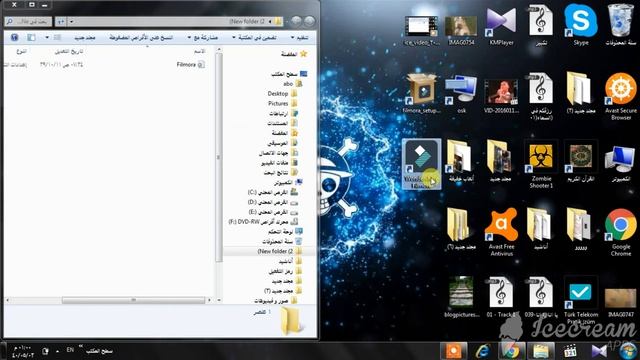
Task: Open KMPlayer from the taskbar
Action: [599, 351]
